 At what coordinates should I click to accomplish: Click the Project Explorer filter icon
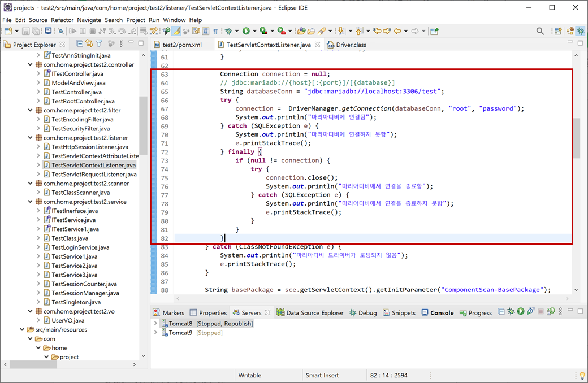tap(99, 44)
